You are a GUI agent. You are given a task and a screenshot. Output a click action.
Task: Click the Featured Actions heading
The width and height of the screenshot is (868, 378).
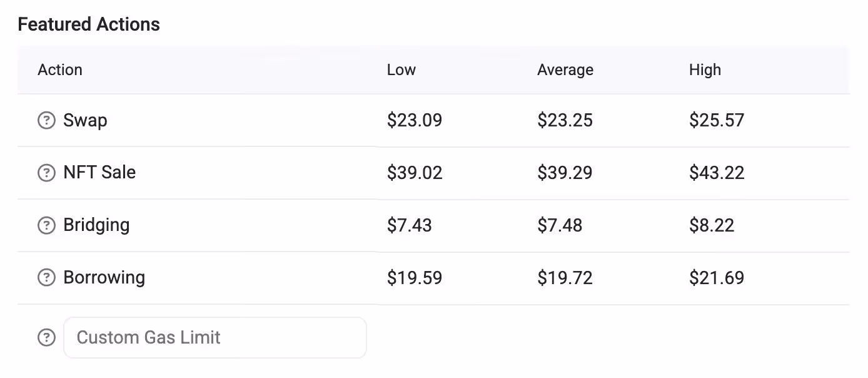pos(89,24)
